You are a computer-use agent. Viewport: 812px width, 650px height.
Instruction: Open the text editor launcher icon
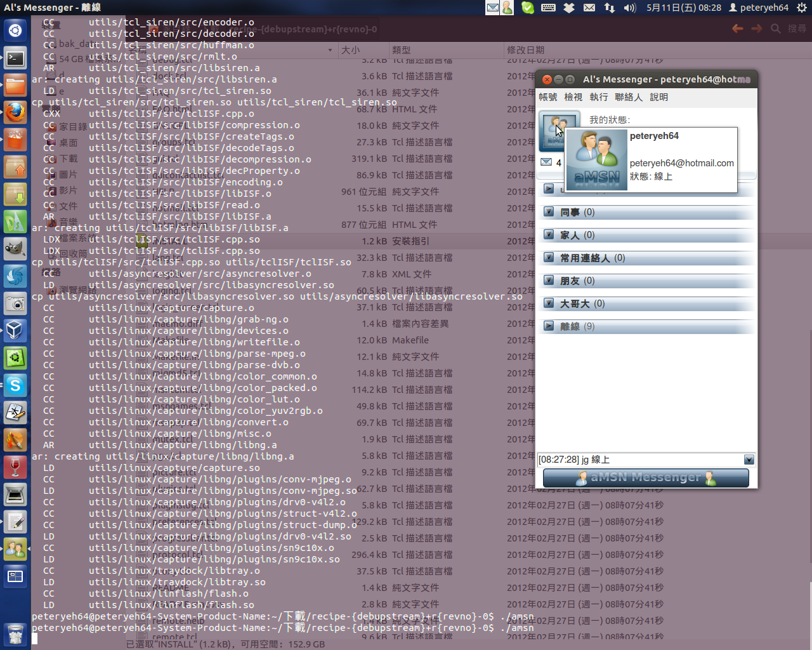pyautogui.click(x=15, y=522)
